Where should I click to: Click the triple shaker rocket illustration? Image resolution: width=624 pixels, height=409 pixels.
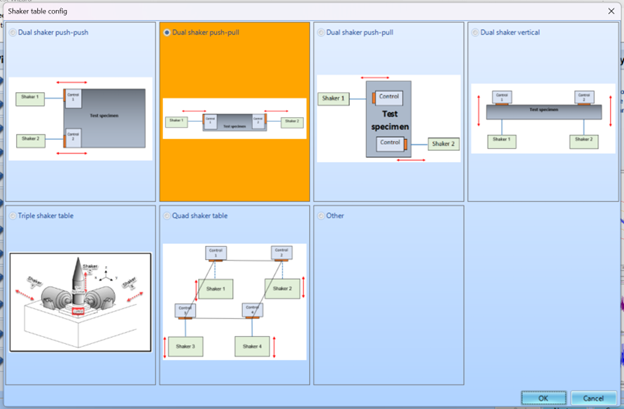[80, 302]
